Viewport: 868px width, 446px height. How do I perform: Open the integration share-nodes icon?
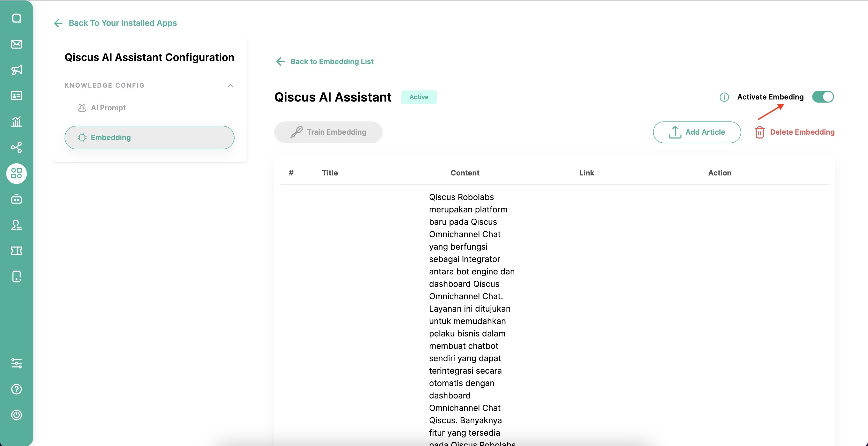click(17, 147)
